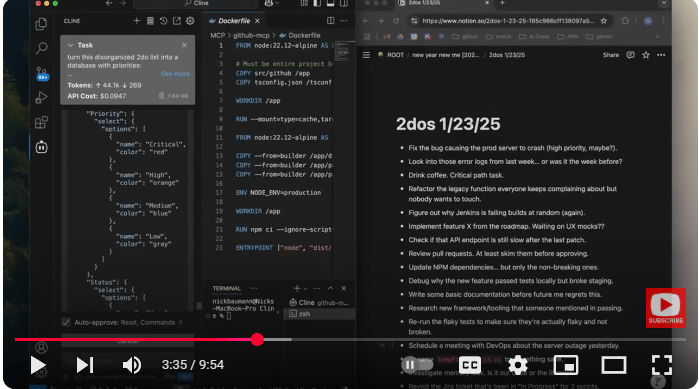Screen dimensions: 699x389
Task: Toggle YouTube theater mode
Action: tap(614, 365)
